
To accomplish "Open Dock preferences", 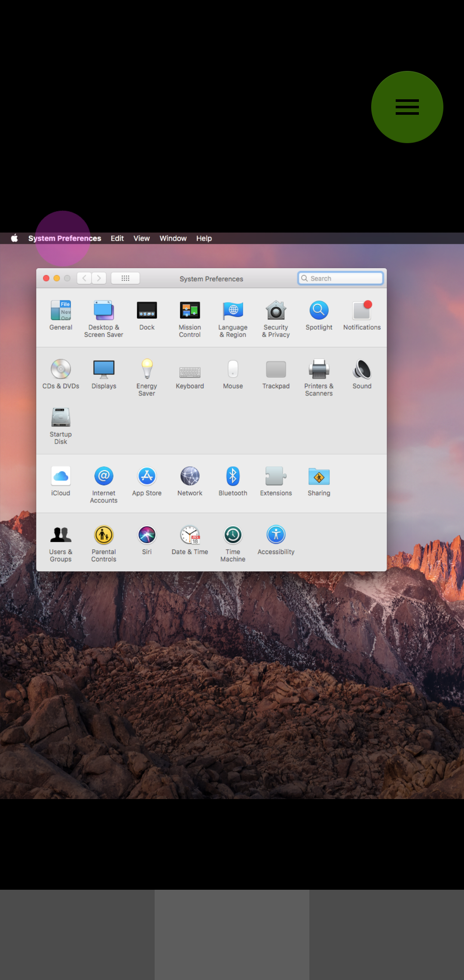I will (x=147, y=315).
